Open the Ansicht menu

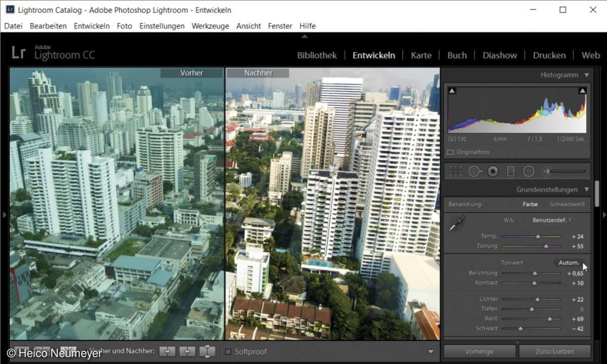pyautogui.click(x=248, y=26)
